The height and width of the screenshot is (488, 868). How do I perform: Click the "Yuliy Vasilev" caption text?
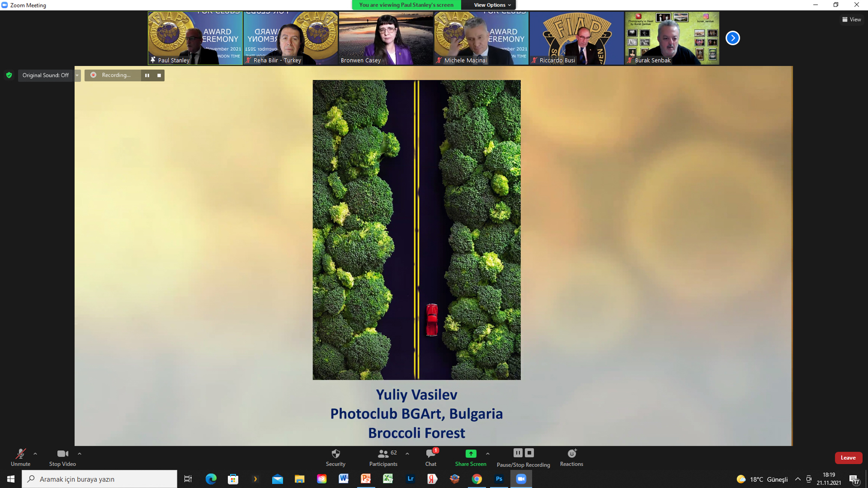417,395
